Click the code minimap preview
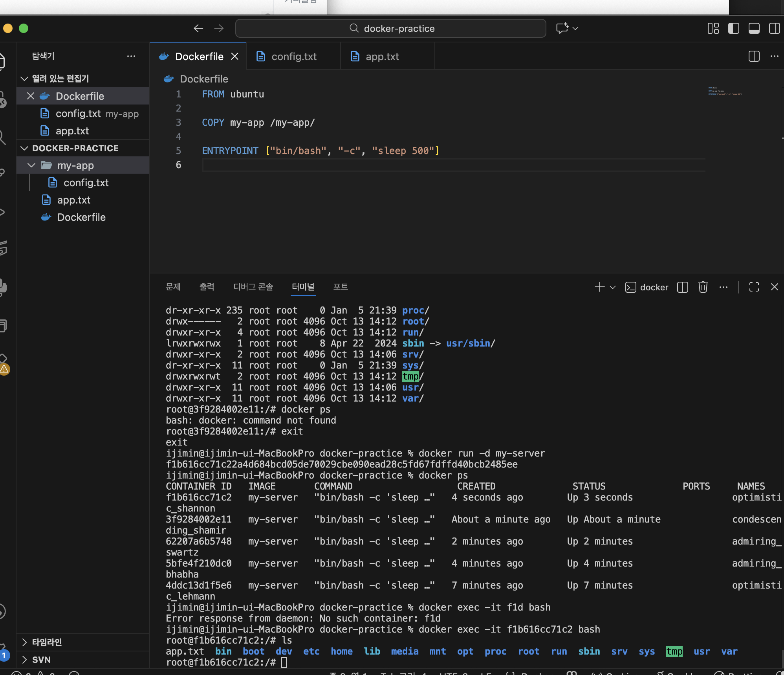Screen dimensions: 784x675 [x=724, y=92]
